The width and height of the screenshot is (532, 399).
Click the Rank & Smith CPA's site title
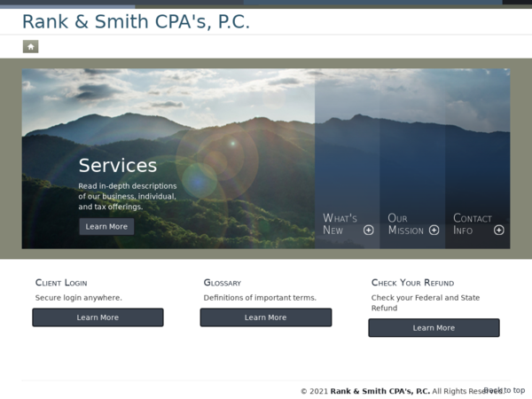(136, 21)
